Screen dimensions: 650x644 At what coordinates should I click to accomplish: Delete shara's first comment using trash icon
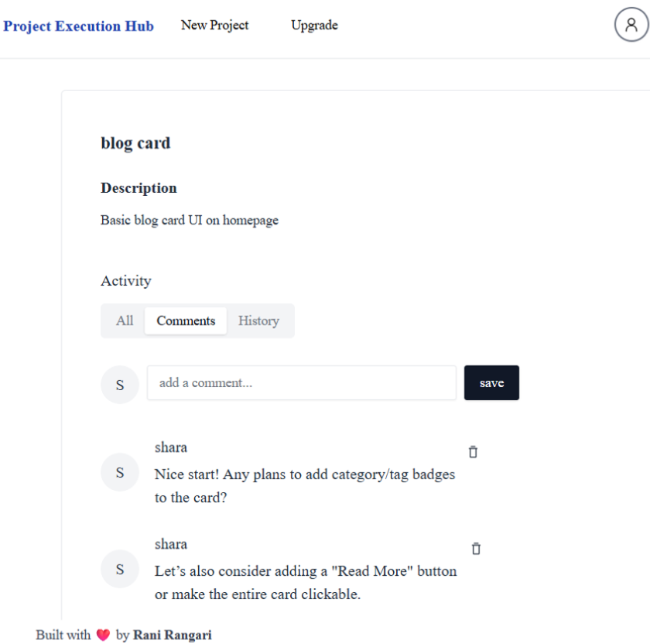pyautogui.click(x=473, y=451)
